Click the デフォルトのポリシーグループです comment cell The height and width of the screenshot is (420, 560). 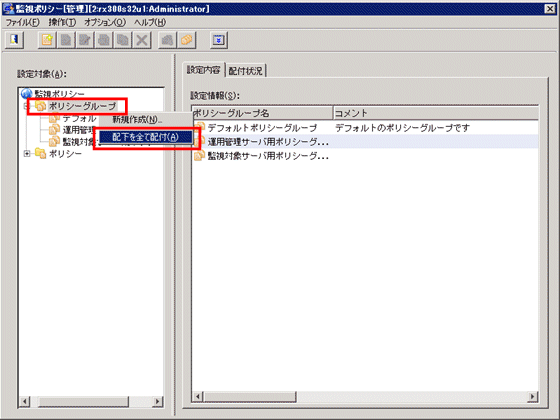point(402,128)
